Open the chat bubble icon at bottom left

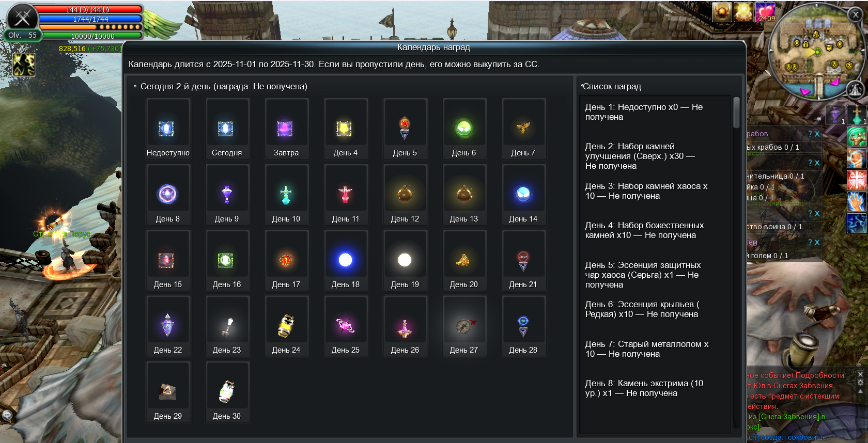(x=7, y=415)
